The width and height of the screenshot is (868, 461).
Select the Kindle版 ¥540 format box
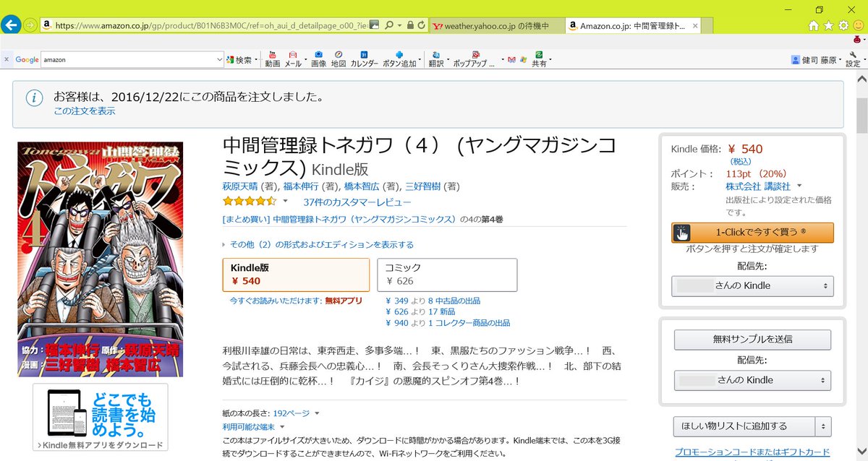coord(296,275)
